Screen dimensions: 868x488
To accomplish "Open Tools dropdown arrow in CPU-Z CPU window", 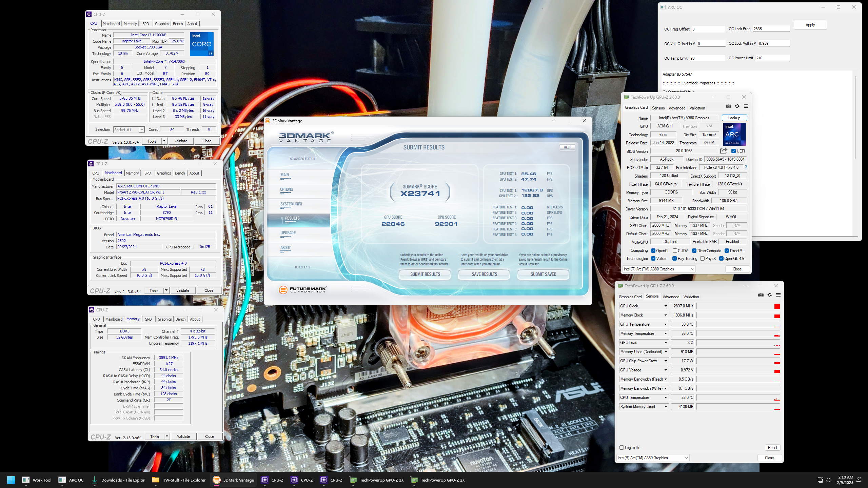I will [x=164, y=141].
